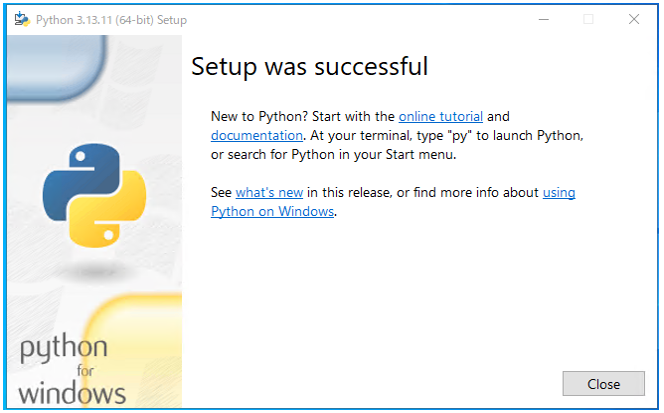Click the large Python two-snakes logo
Image resolution: width=664 pixels, height=413 pixels.
(94, 195)
